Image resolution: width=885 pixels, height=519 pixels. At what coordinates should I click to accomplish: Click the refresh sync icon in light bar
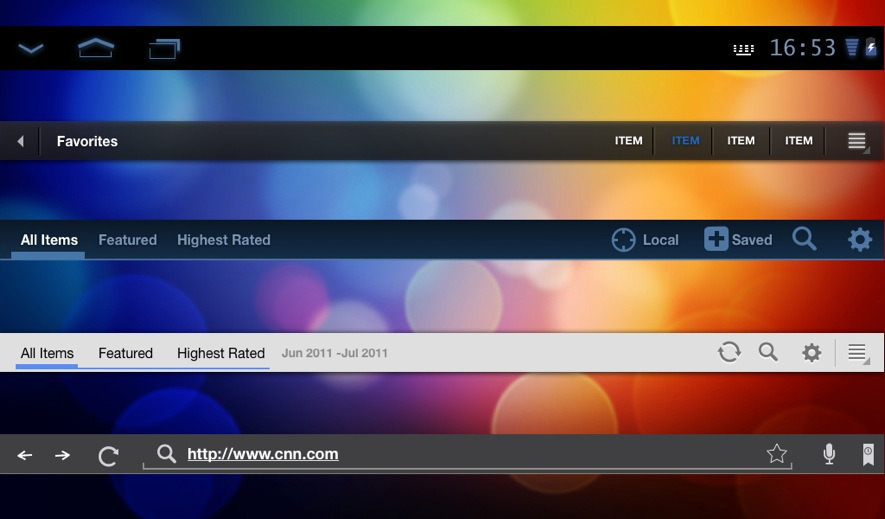coord(729,352)
